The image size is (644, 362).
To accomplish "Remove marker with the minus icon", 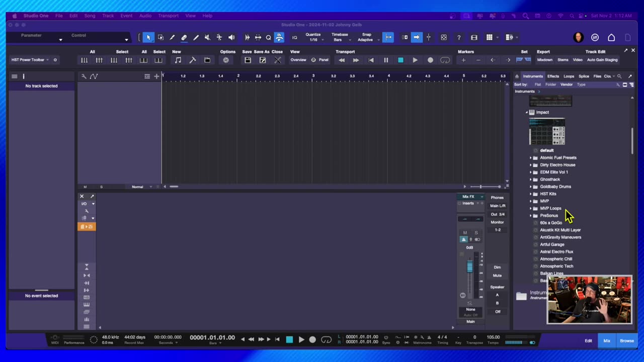I will pyautogui.click(x=478, y=60).
